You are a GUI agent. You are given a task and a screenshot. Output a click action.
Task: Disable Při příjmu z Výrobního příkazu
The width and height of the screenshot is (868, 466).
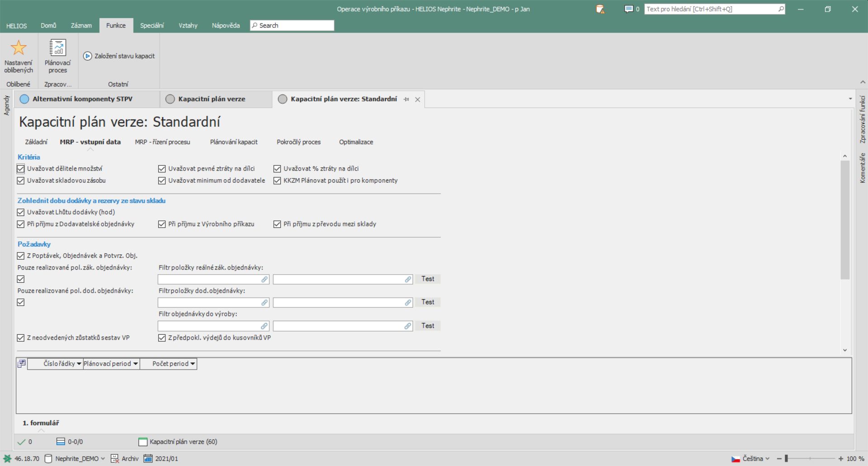point(162,224)
